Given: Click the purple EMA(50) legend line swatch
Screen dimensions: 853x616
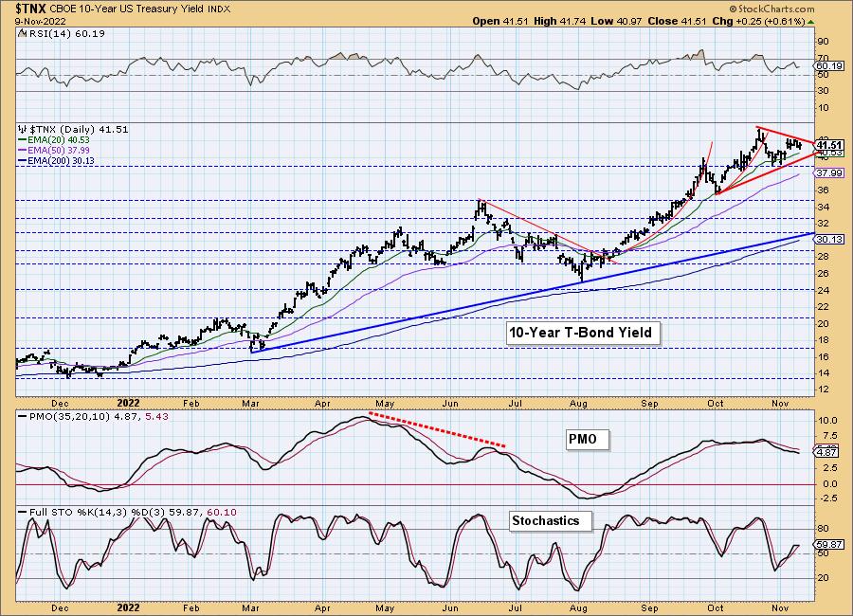Looking at the screenshot, I should click(x=22, y=150).
